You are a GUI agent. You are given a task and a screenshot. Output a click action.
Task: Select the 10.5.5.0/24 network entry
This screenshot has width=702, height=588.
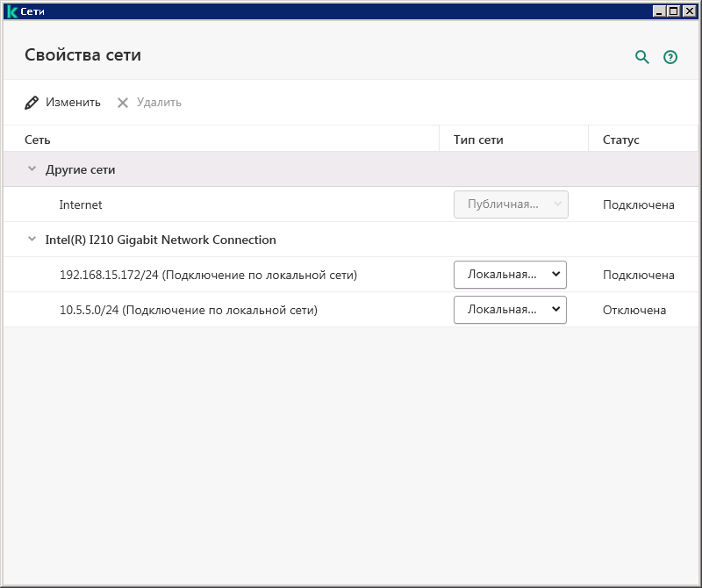click(x=188, y=310)
